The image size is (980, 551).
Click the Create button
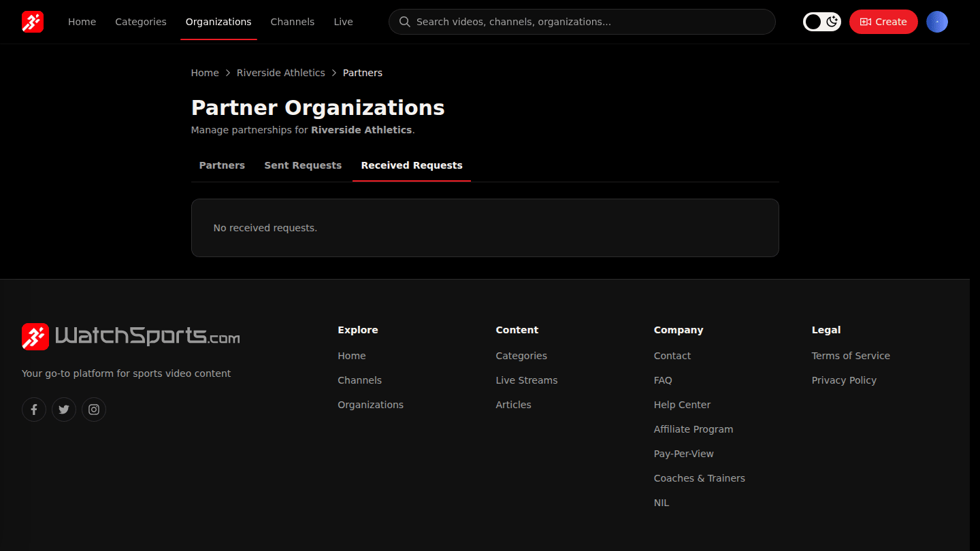(883, 22)
